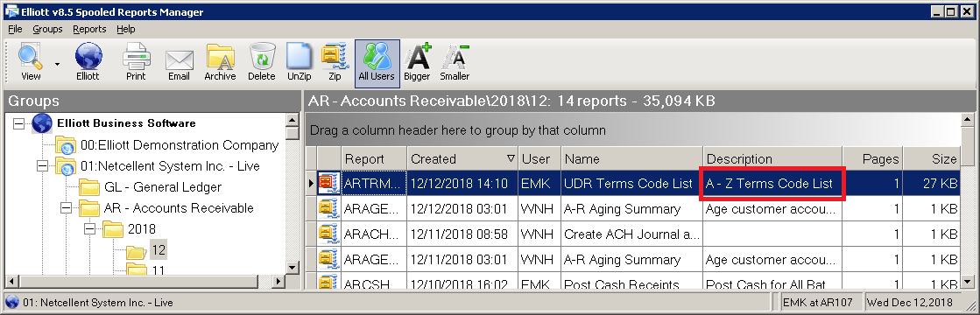Sort by the Size column header
The width and height of the screenshot is (980, 315).
pyautogui.click(x=931, y=158)
